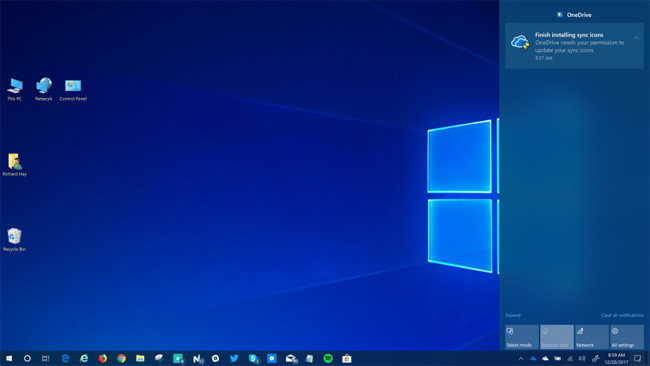Click blue OneDrive tray icon
This screenshot has height=366, width=650.
tap(533, 359)
